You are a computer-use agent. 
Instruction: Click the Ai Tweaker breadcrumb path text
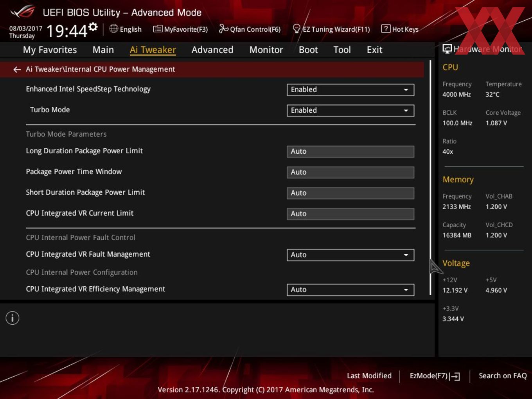point(100,69)
